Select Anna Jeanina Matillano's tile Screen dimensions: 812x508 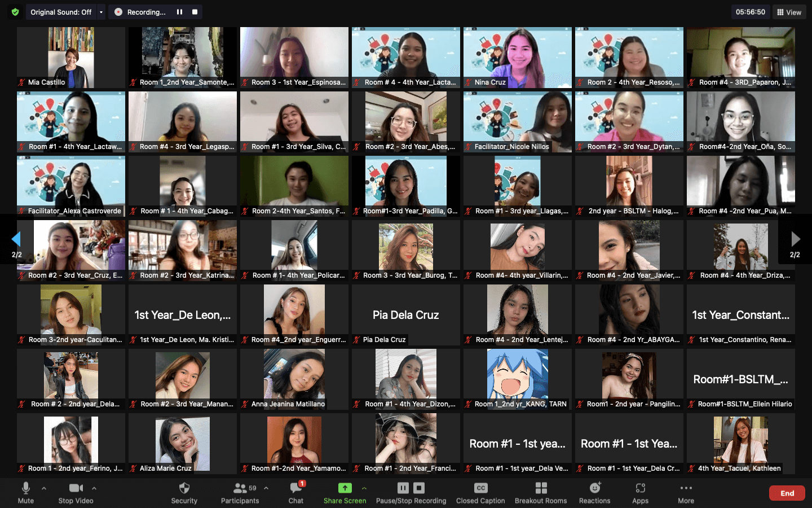[294, 379]
